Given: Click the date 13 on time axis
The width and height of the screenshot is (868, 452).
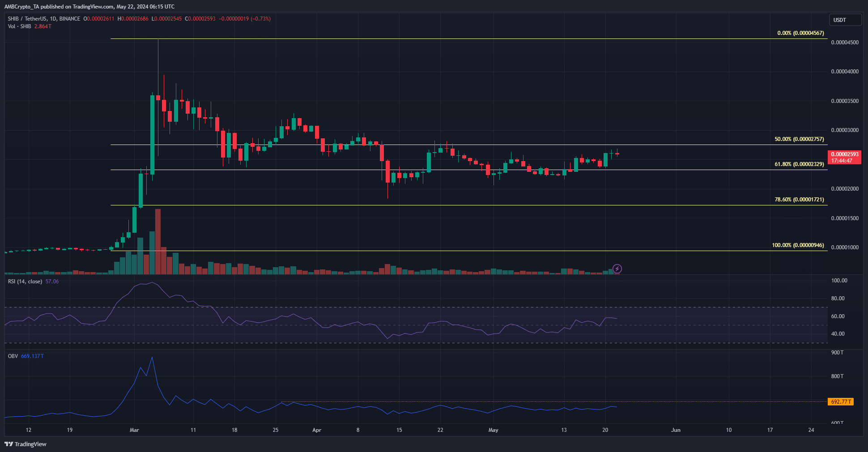Looking at the screenshot, I should [564, 430].
